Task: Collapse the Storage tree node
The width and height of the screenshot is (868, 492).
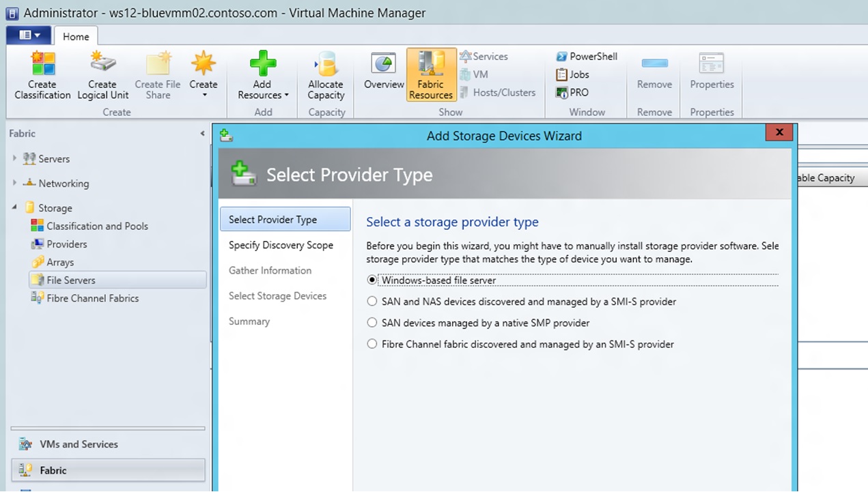Action: click(15, 207)
